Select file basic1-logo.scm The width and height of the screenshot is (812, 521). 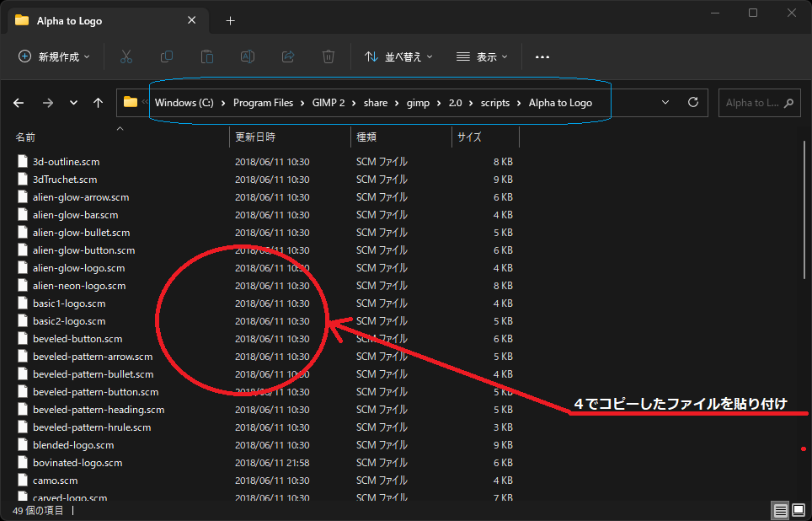[x=69, y=303]
